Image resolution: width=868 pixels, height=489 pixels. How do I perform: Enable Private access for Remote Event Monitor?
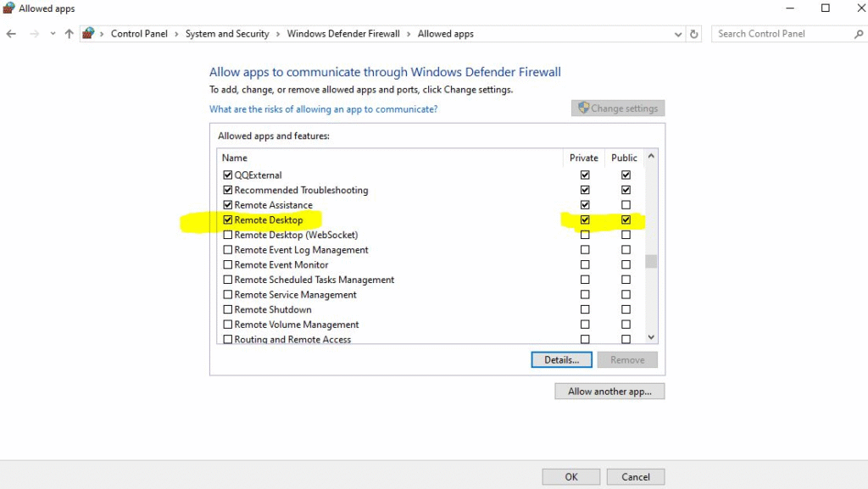585,264
